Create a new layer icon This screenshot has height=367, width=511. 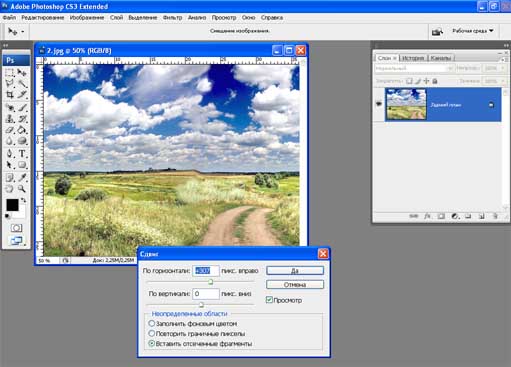(x=481, y=216)
